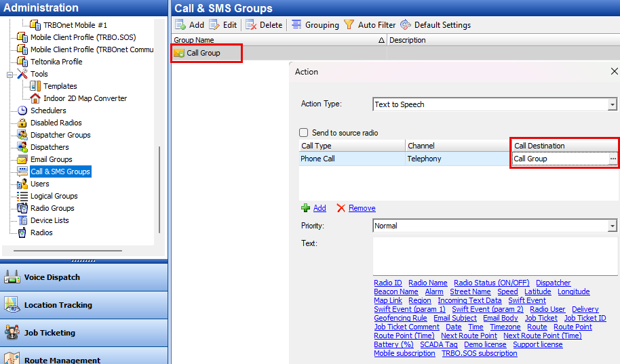This screenshot has width=620, height=364.
Task: Check the Send to source radio box
Action: 304,133
